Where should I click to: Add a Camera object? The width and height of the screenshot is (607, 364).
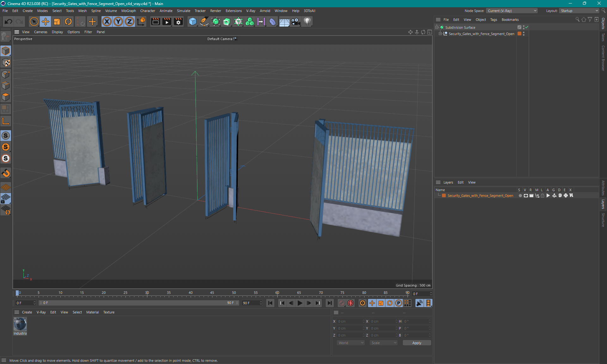(296, 21)
